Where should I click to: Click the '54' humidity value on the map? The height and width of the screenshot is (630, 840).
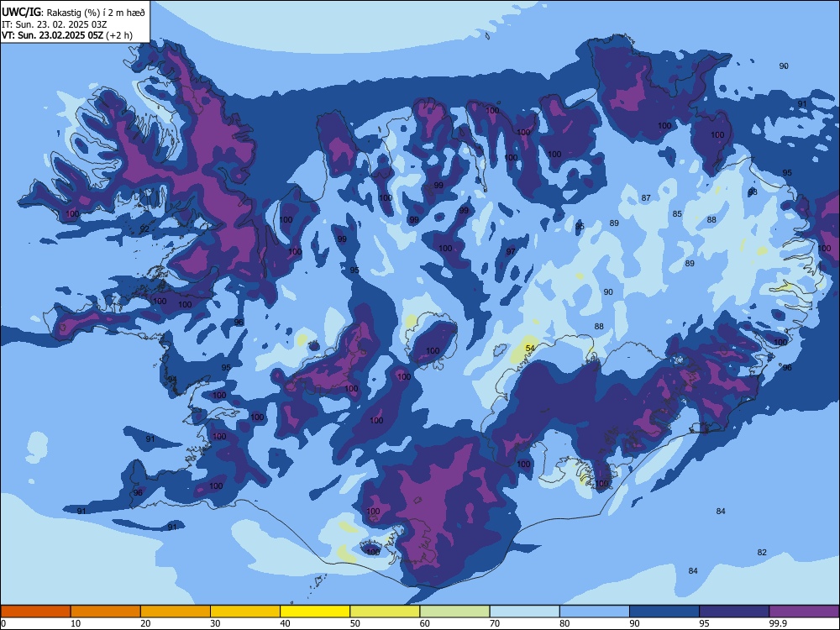coord(530,349)
